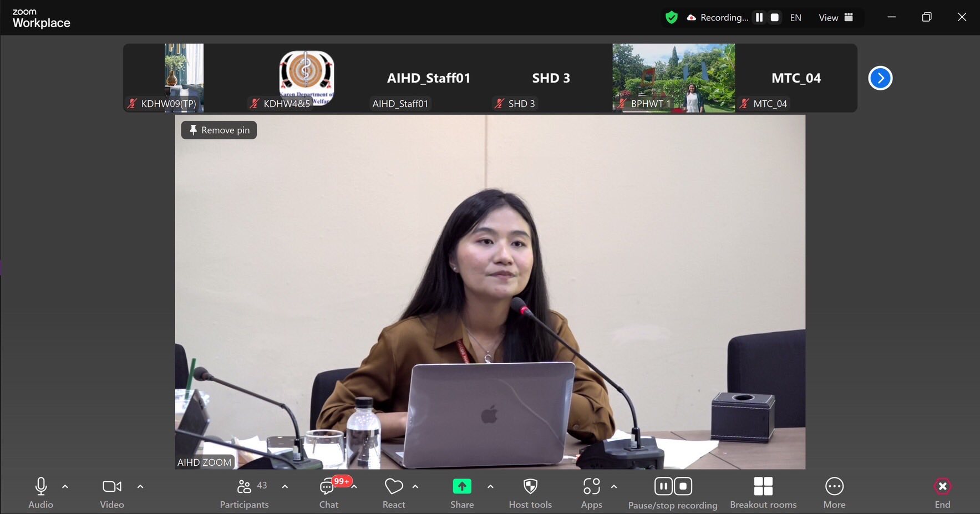Stop the recording in top bar
The height and width of the screenshot is (514, 980).
[775, 18]
